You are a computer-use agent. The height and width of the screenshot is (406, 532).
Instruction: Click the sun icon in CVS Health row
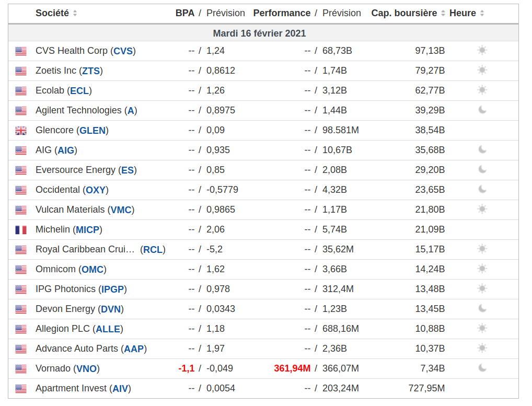pos(482,50)
